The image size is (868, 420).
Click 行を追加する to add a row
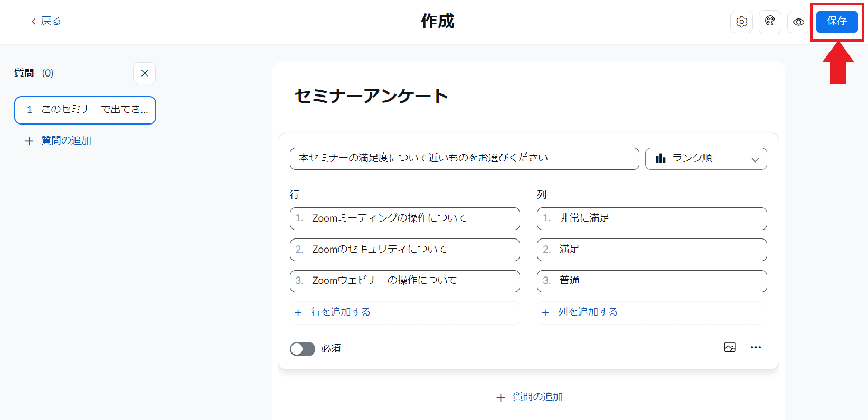click(x=404, y=312)
